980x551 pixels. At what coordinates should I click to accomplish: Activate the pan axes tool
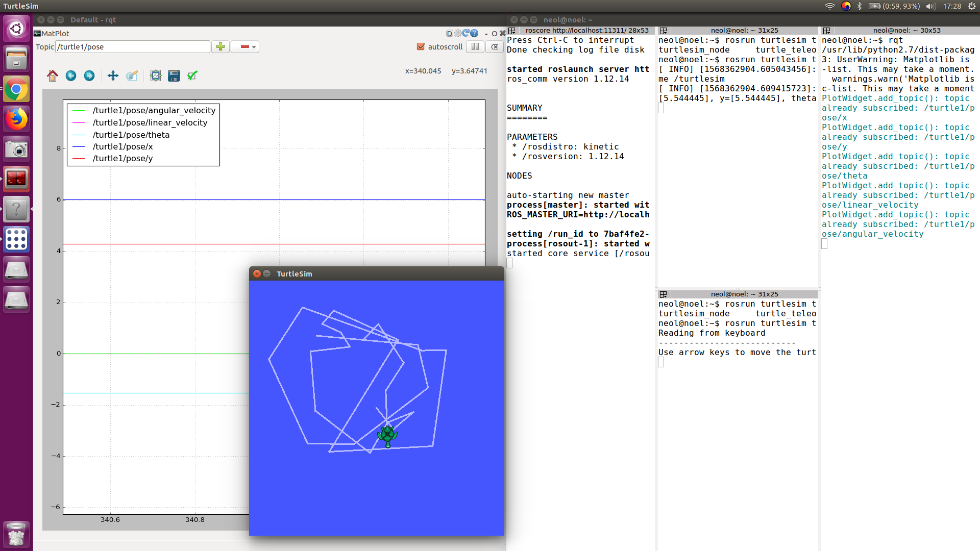(x=113, y=76)
